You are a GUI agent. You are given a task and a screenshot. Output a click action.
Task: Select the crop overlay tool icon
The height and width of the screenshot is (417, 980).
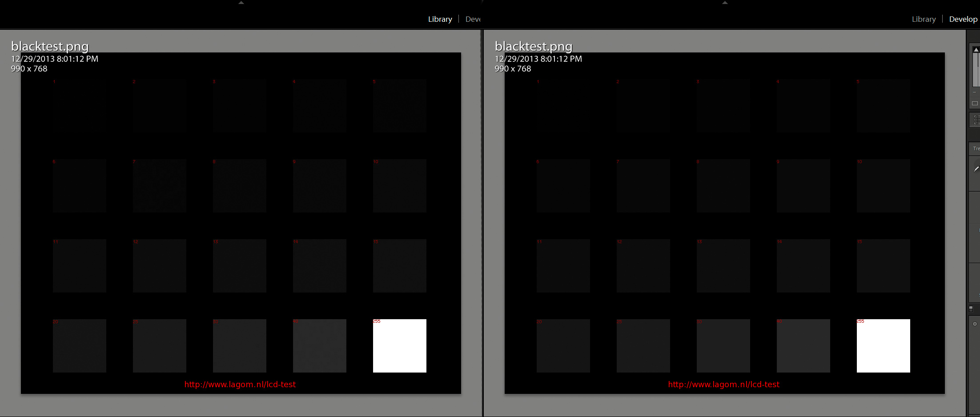[x=976, y=120]
